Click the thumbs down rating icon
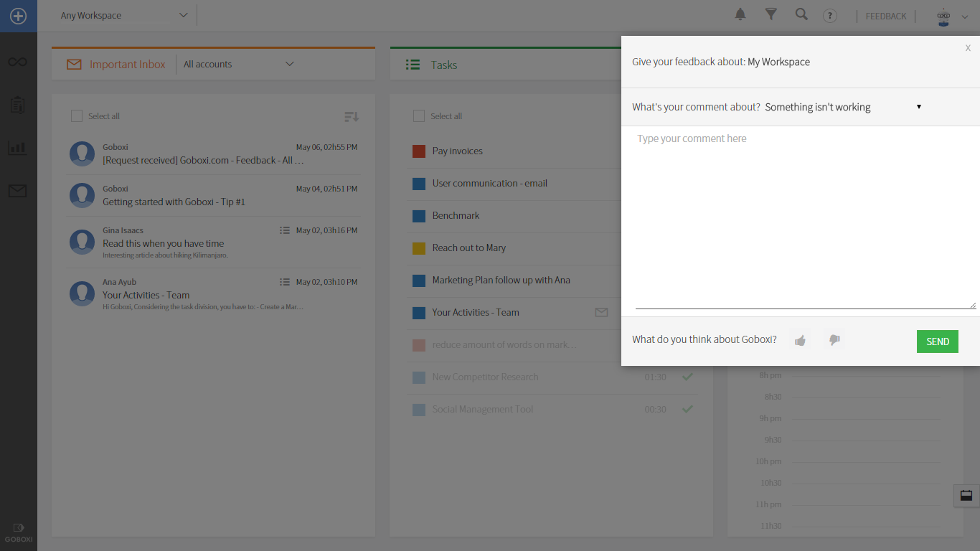The width and height of the screenshot is (980, 551). (834, 340)
